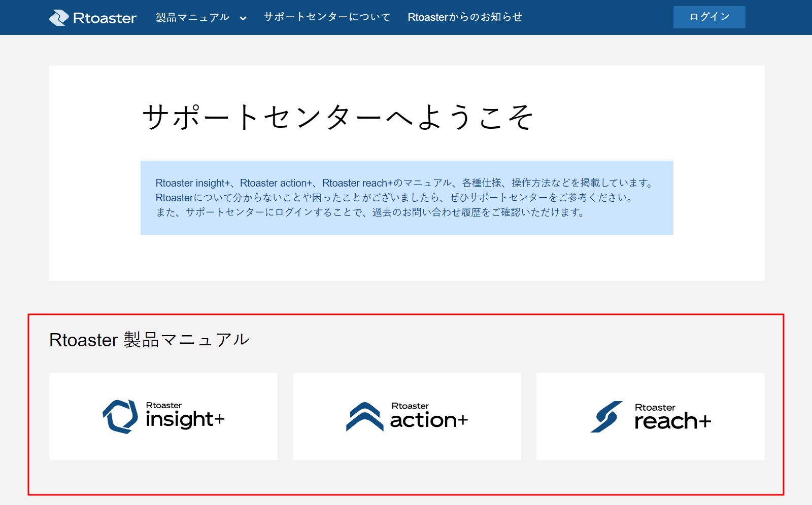Viewport: 812px width, 505px height.
Task: Open the Rtoaster action+ manual card
Action: pos(407,417)
